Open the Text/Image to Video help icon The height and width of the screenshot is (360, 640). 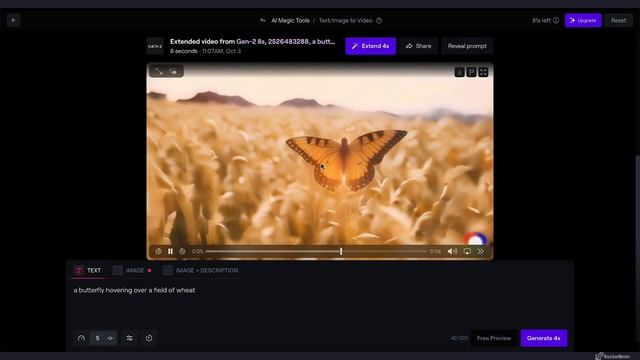[379, 20]
